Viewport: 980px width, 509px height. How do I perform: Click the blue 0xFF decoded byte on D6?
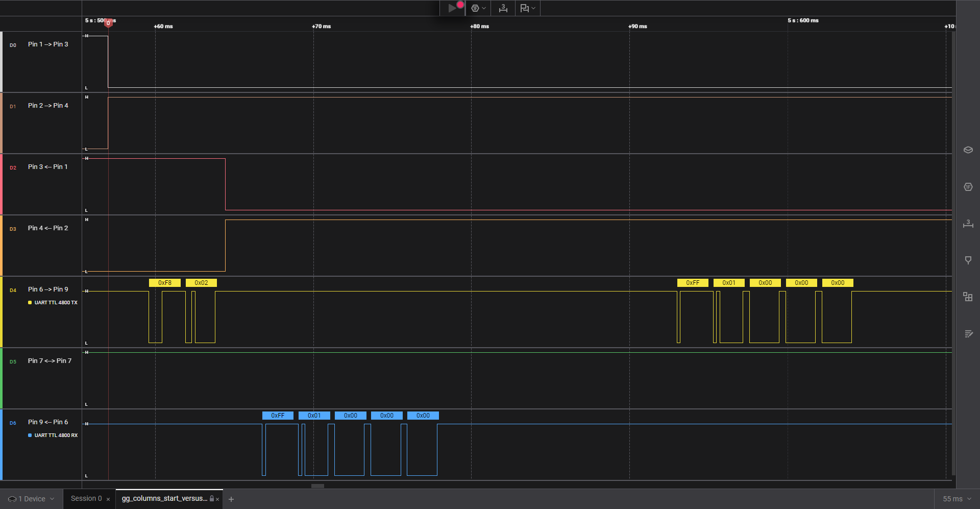(x=278, y=416)
